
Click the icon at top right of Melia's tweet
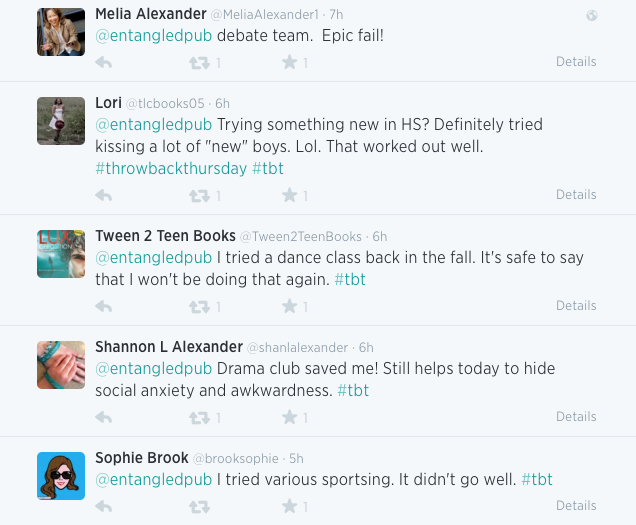(x=591, y=15)
